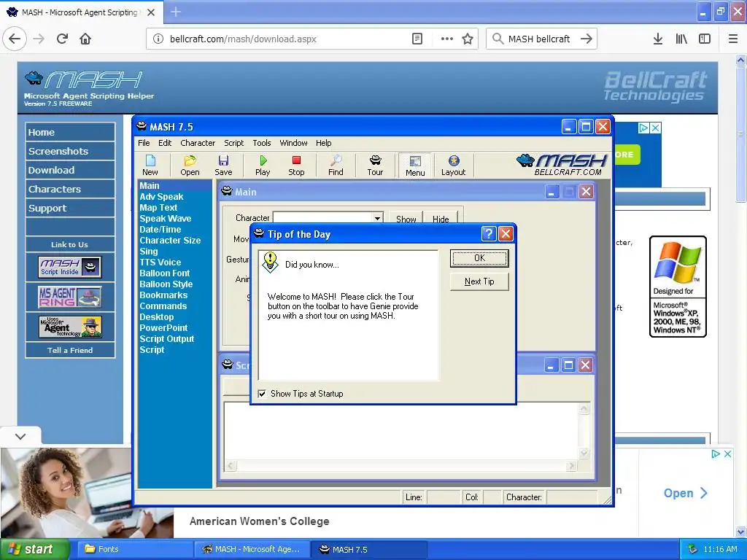Click the browser vertical scrollbar thumb
The height and width of the screenshot is (560, 747).
pos(740,134)
